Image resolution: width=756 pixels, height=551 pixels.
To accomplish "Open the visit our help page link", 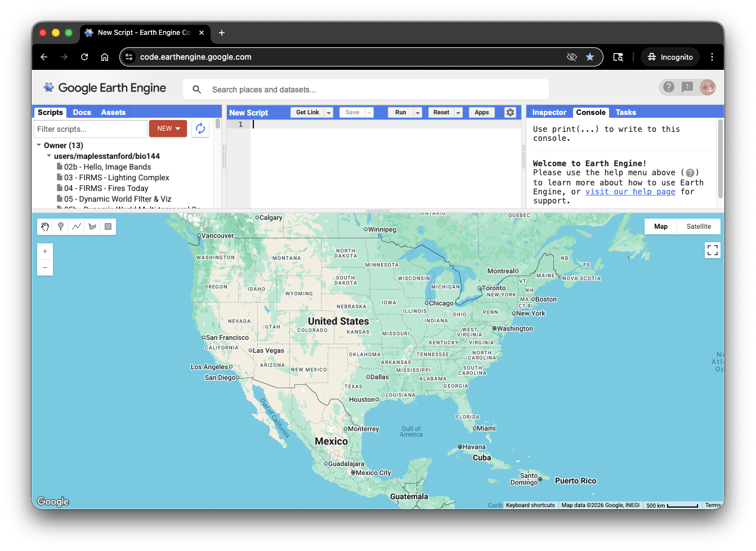I will pos(630,192).
